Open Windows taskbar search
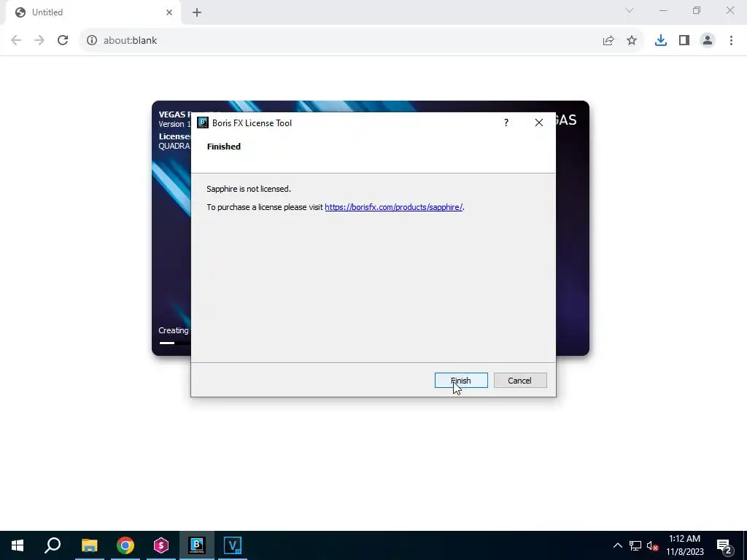Viewport: 747px width, 560px height. 53,545
